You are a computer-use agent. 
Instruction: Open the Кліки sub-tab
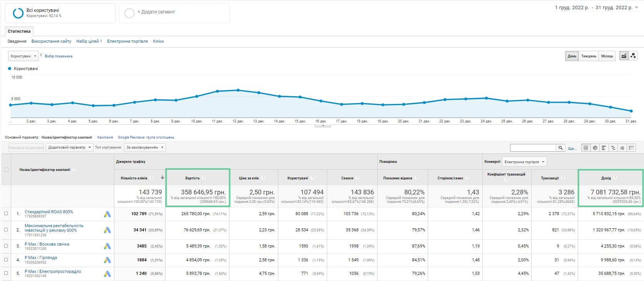[158, 41]
